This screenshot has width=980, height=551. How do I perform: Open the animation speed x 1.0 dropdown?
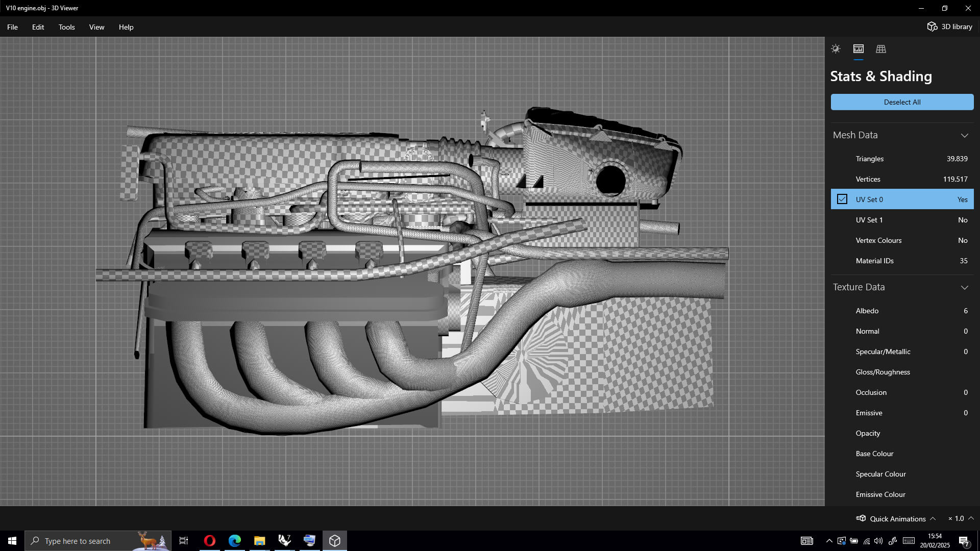pyautogui.click(x=961, y=518)
